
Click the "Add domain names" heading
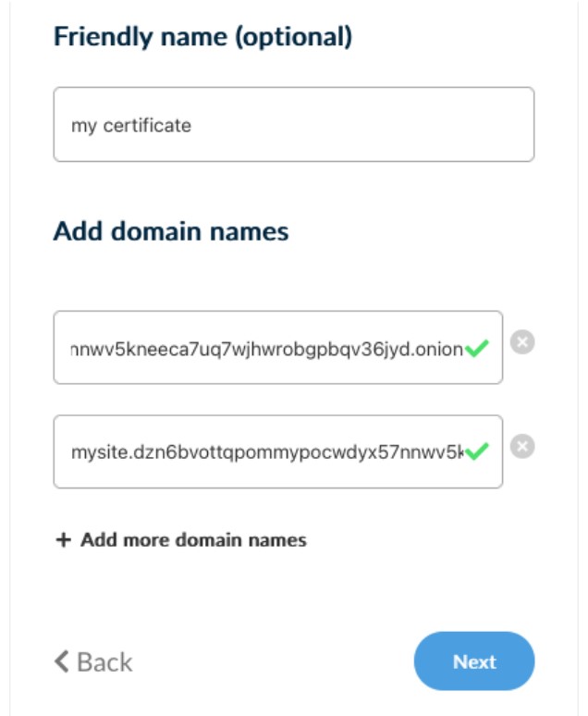tap(171, 231)
